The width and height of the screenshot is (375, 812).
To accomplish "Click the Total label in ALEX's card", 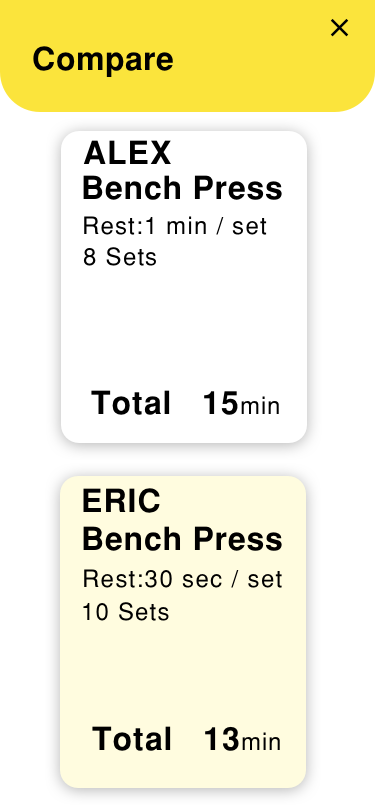I will [x=131, y=403].
